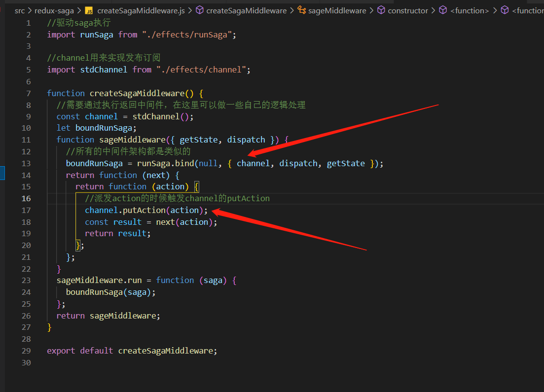Click runSaga.bind on line 13

coord(165,163)
